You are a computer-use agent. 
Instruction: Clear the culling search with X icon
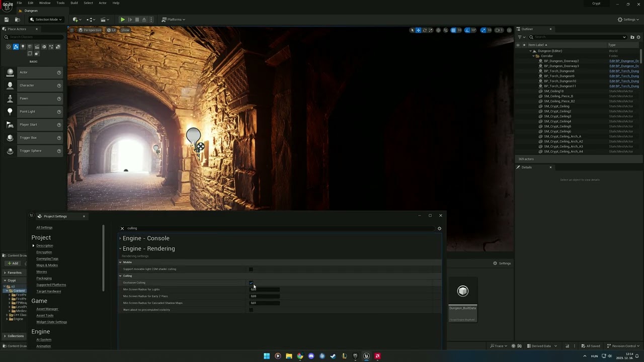122,228
